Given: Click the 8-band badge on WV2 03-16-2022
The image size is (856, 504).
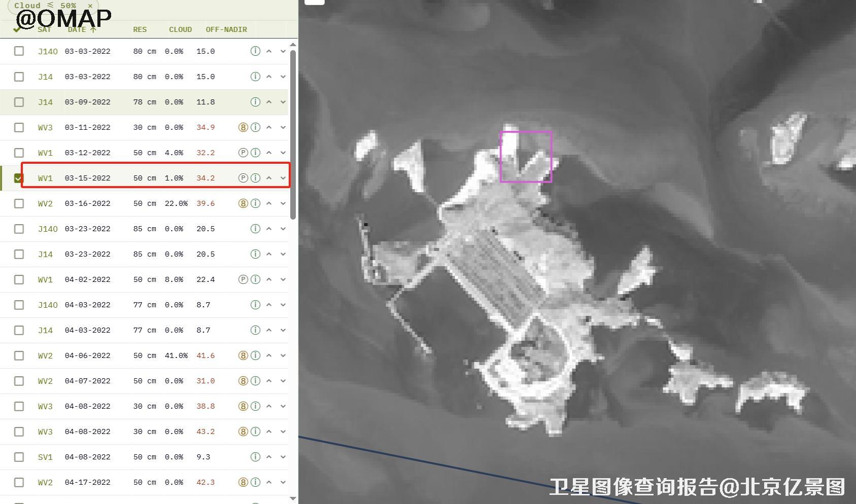Looking at the screenshot, I should (x=243, y=203).
